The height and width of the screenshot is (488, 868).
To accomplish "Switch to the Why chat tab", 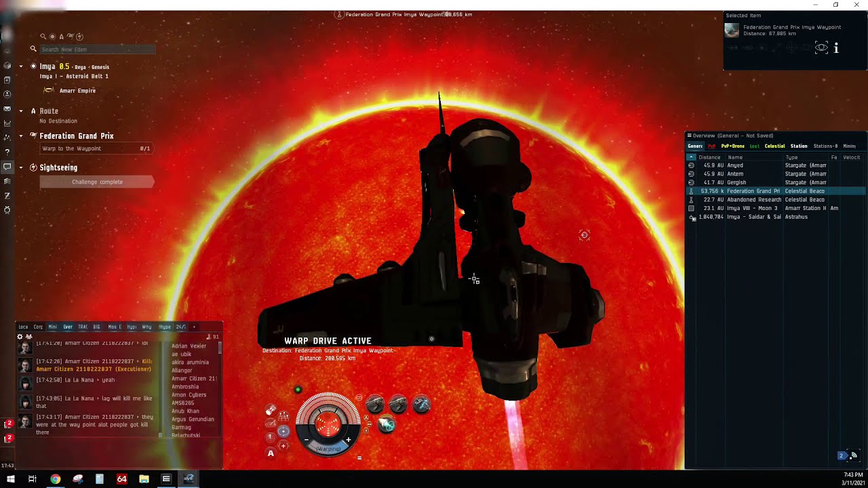I will click(146, 327).
